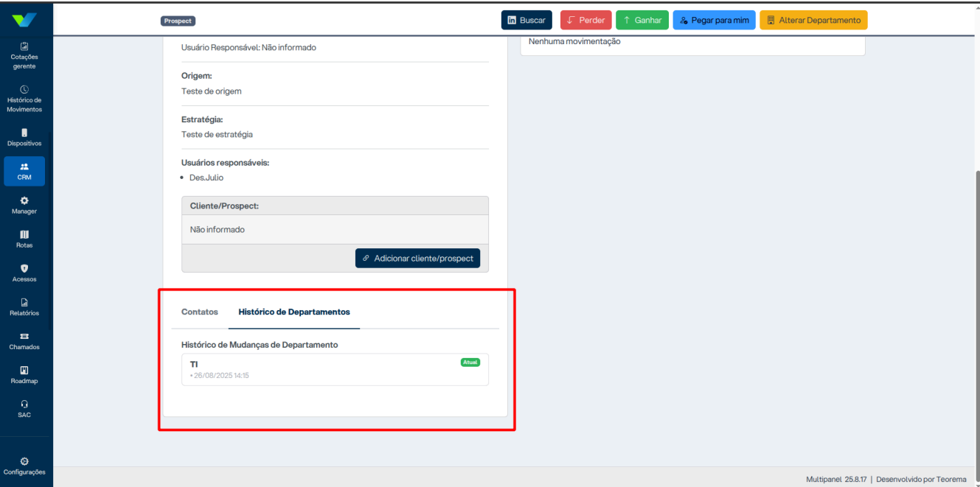Click the Teste de estratégia value
Screen dimensions: 980x487
click(217, 134)
